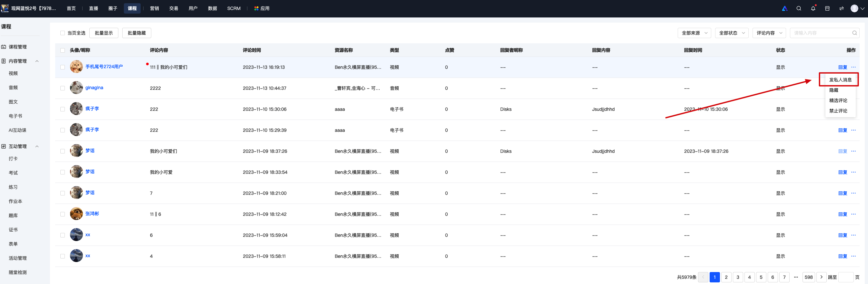Select checkbox for xx row with comment 6
This screenshot has height=284, width=868.
[x=62, y=235]
